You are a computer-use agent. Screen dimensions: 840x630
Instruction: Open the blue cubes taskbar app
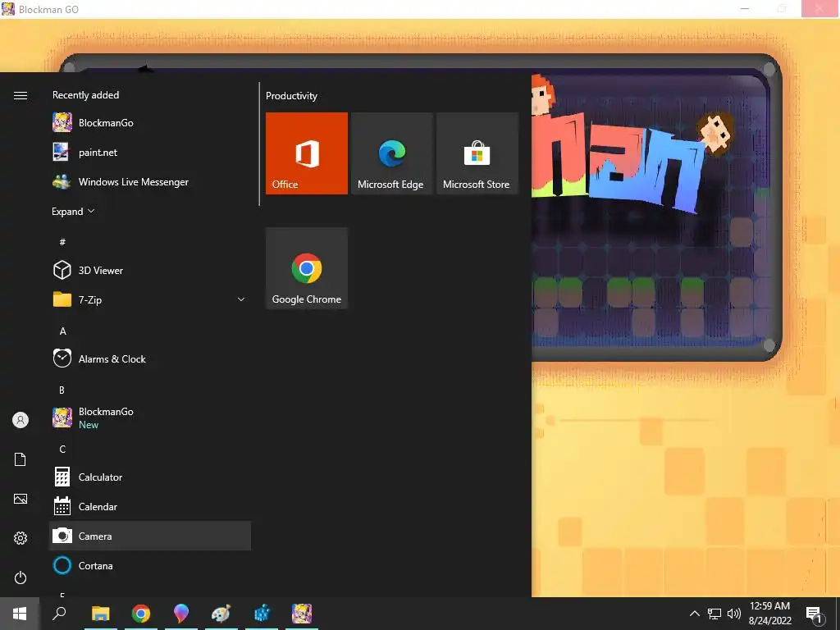tap(262, 614)
